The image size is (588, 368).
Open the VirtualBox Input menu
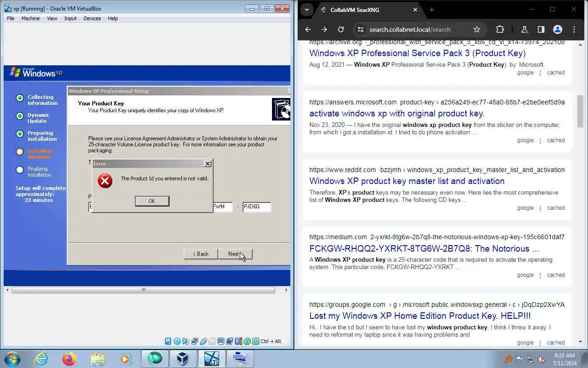pos(70,18)
